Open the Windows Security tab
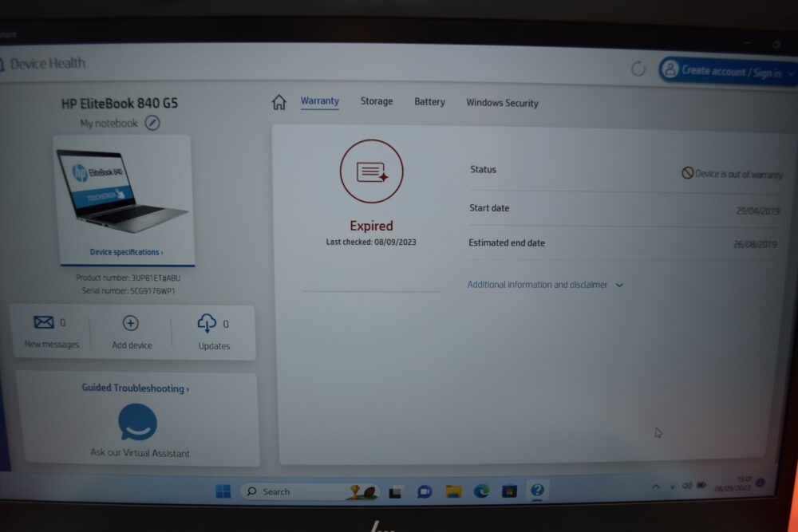Viewport: 798px width, 532px height. coord(502,103)
